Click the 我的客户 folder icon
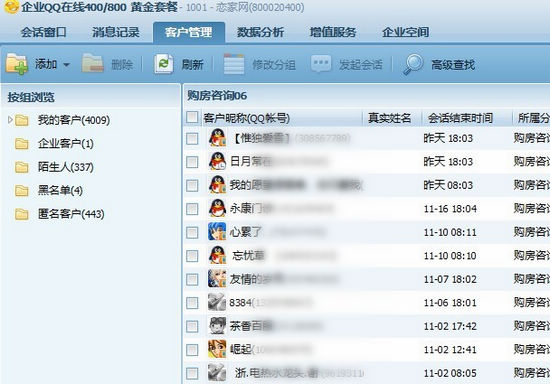Image resolution: width=550 pixels, height=384 pixels. click(x=22, y=120)
